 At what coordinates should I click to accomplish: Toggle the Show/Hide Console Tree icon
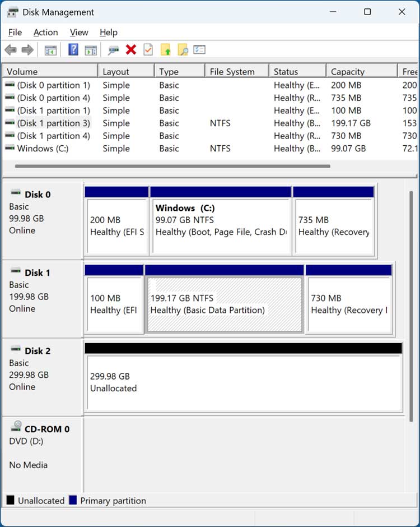point(51,50)
